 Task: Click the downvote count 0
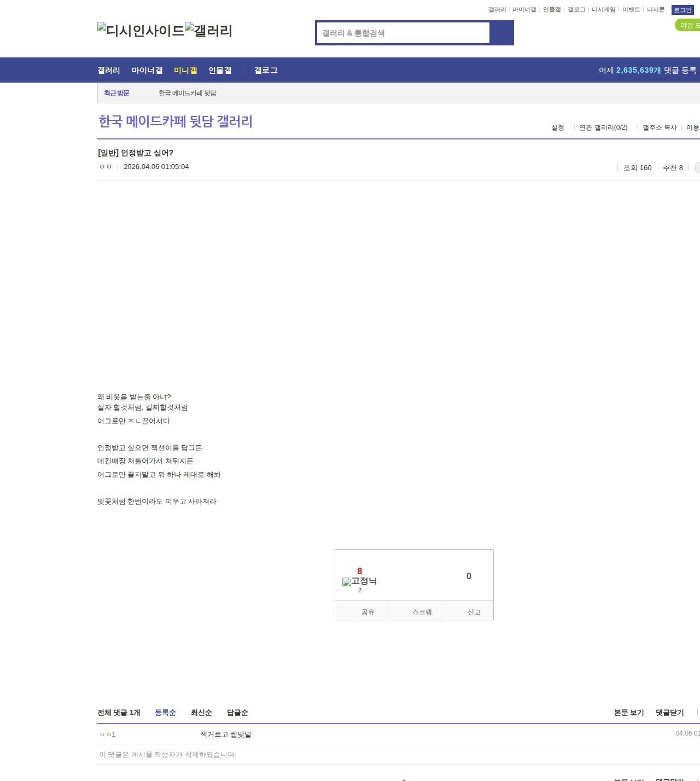coord(469,576)
